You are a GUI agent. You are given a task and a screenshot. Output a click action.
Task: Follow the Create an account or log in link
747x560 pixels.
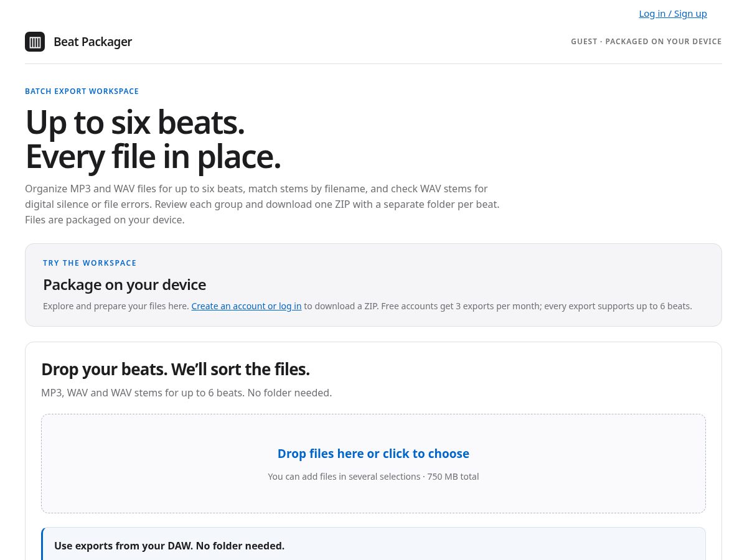point(247,306)
